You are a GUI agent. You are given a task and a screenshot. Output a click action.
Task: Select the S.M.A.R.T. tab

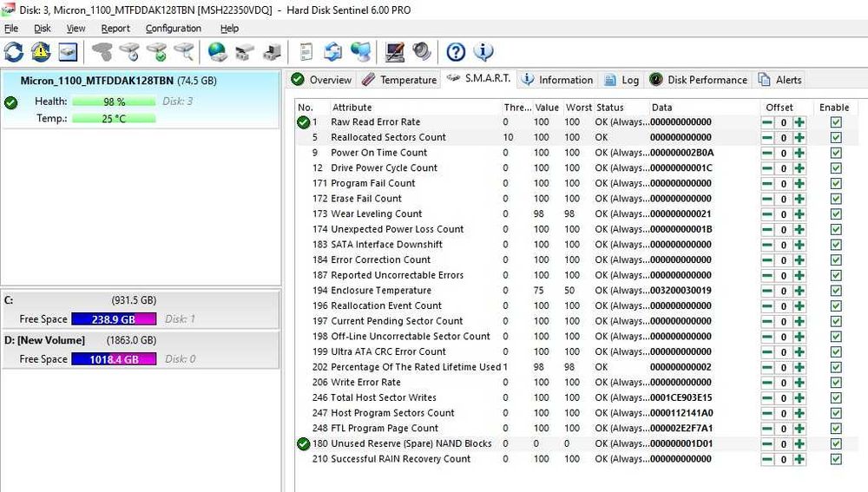pos(479,78)
